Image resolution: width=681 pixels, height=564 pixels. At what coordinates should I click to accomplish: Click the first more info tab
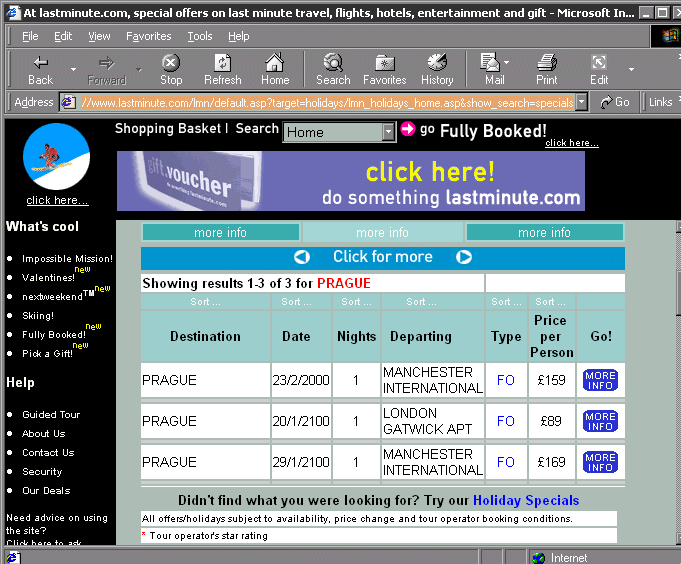[x=221, y=232]
